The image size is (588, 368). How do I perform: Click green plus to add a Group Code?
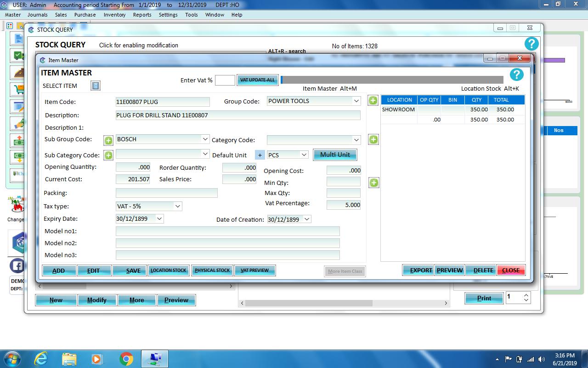373,100
